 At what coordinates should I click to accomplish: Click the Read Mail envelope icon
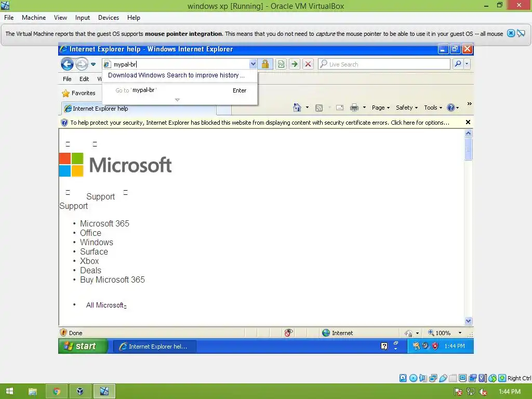point(340,108)
